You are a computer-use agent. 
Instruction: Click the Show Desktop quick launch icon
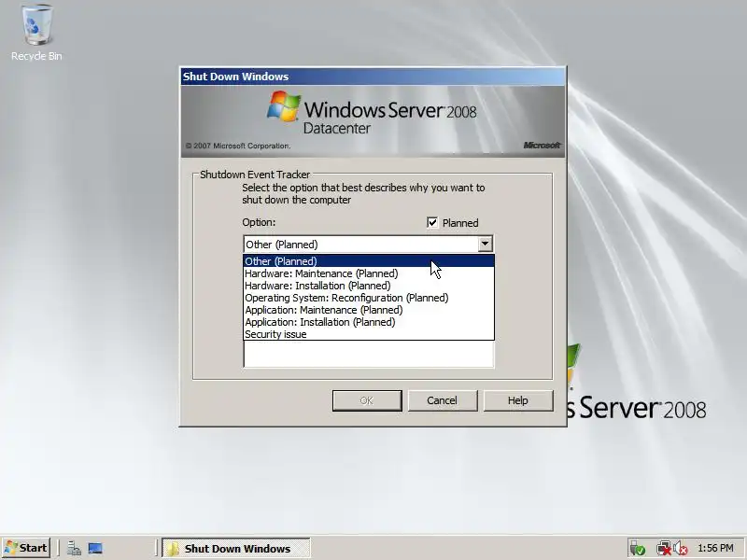(95, 549)
